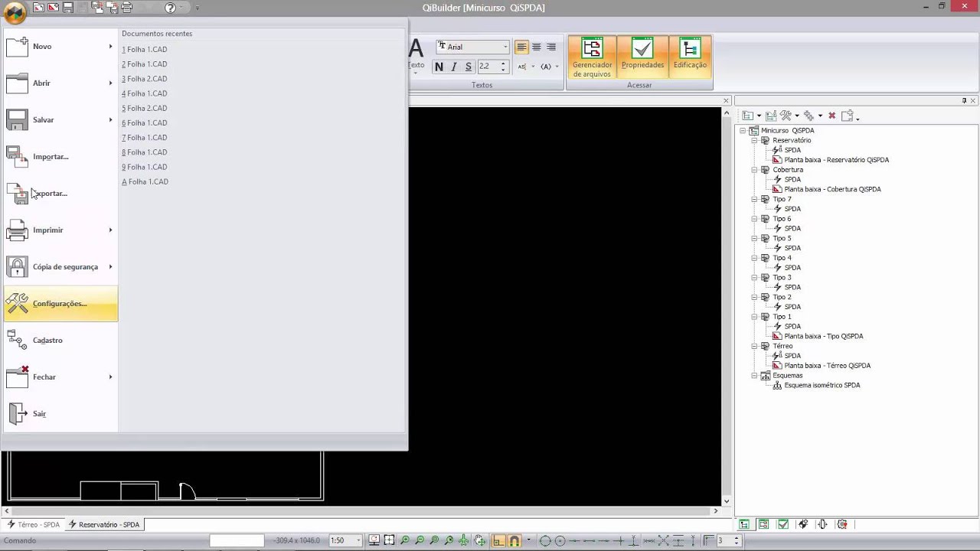Align text right
The height and width of the screenshot is (551, 980).
(x=550, y=47)
